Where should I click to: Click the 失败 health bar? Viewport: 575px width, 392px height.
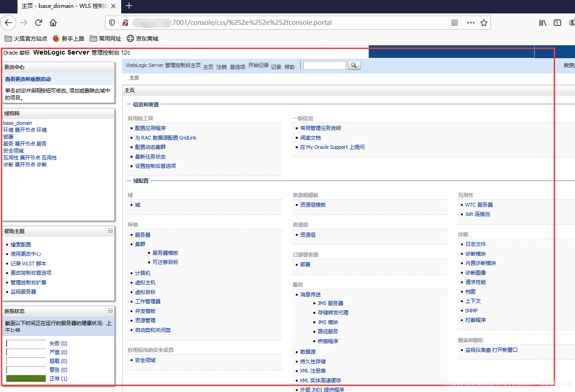[x=26, y=343]
